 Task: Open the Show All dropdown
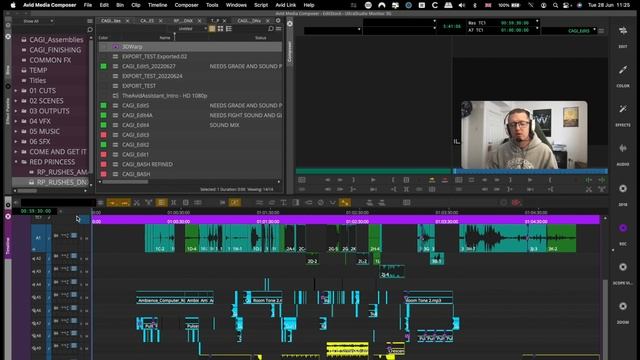click(x=38, y=21)
